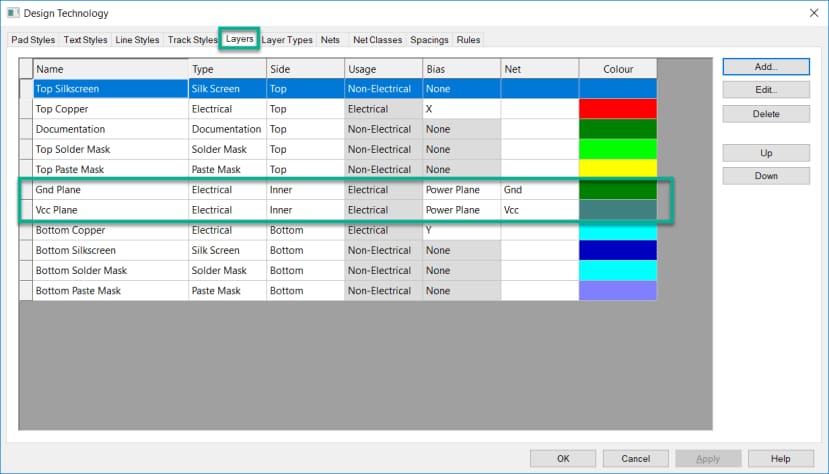Confirm with the OK button
Image resolution: width=829 pixels, height=474 pixels.
click(x=563, y=459)
